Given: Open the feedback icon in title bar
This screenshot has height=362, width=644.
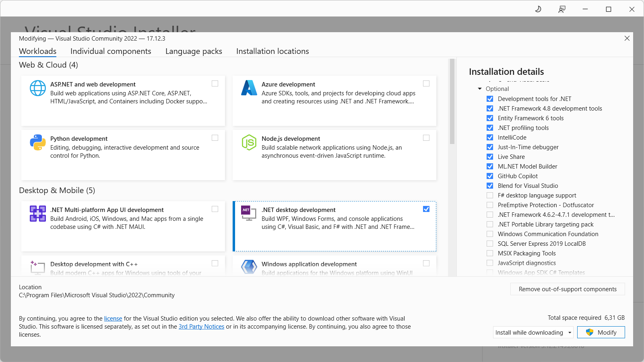Looking at the screenshot, I should coord(562,9).
